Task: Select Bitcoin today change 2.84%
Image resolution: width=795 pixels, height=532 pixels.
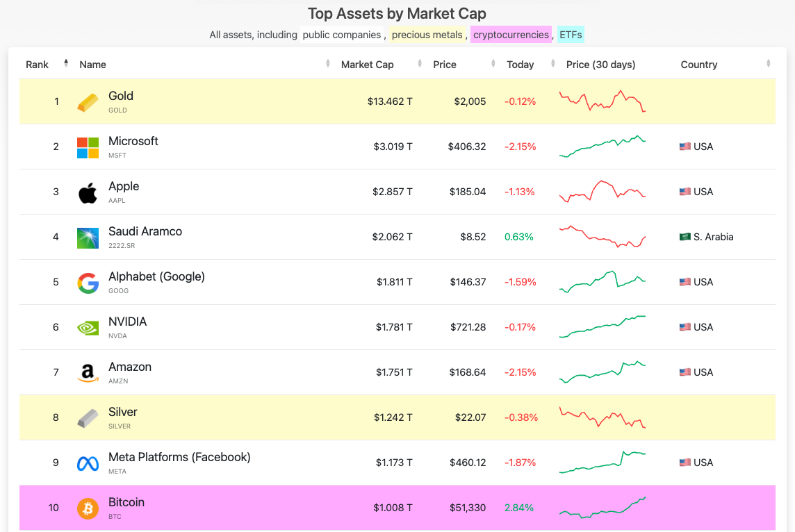Action: pos(518,507)
